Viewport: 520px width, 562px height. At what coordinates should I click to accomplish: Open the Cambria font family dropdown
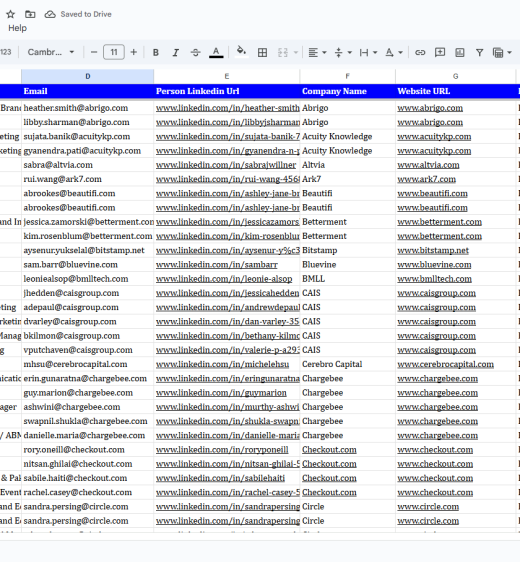pyautogui.click(x=51, y=52)
